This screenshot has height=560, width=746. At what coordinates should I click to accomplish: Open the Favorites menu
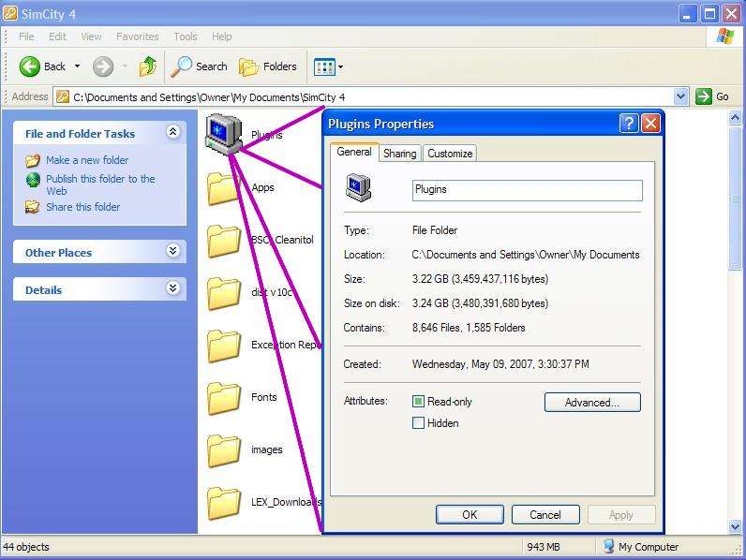[138, 37]
